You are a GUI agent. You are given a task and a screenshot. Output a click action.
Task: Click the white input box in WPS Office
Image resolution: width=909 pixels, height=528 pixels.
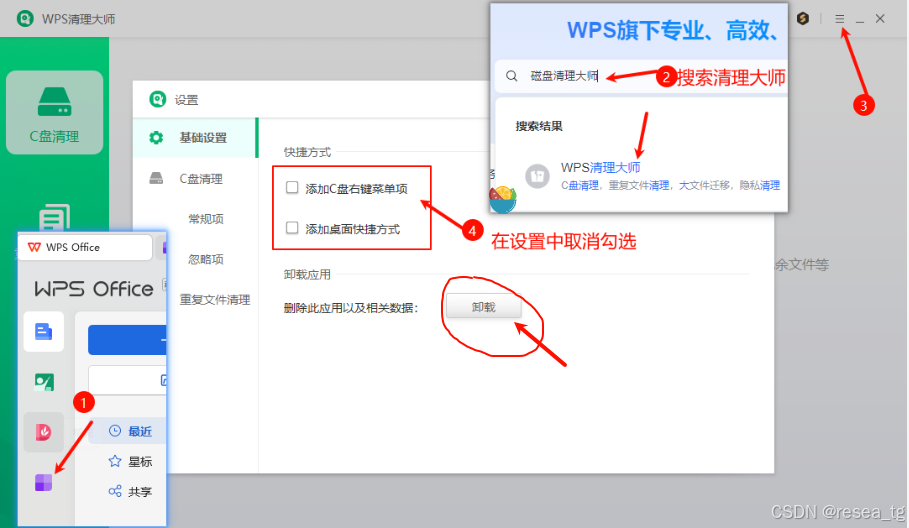pyautogui.click(x=128, y=380)
